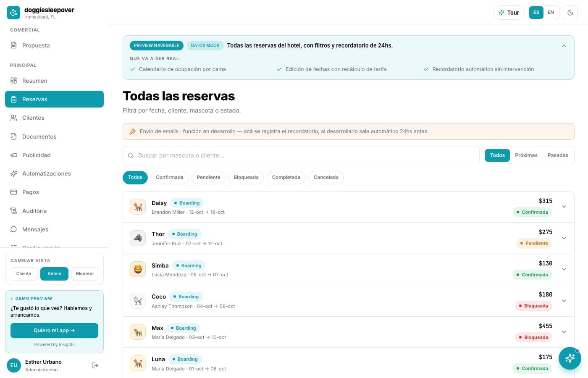Image resolution: width=588 pixels, height=378 pixels.
Task: Select the Todos time range tab
Action: click(497, 155)
